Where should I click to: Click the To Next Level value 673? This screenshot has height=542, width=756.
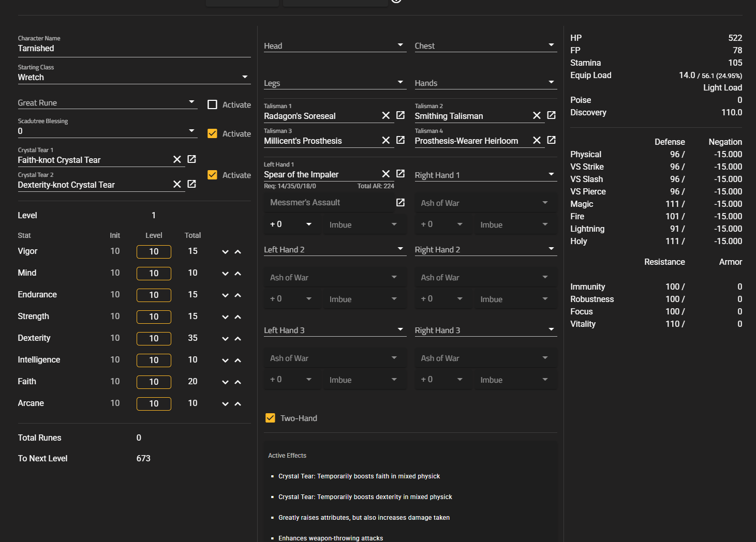coord(143,458)
